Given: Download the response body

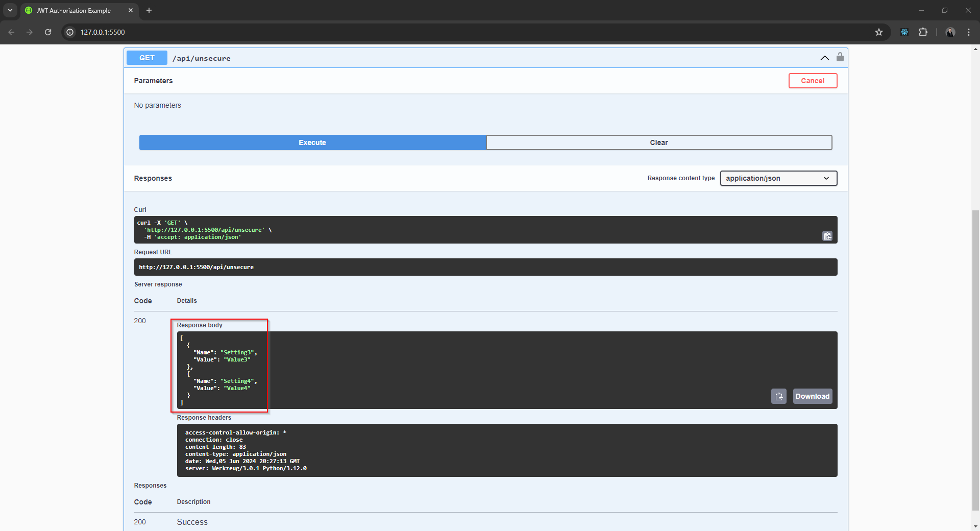Looking at the screenshot, I should coord(812,396).
